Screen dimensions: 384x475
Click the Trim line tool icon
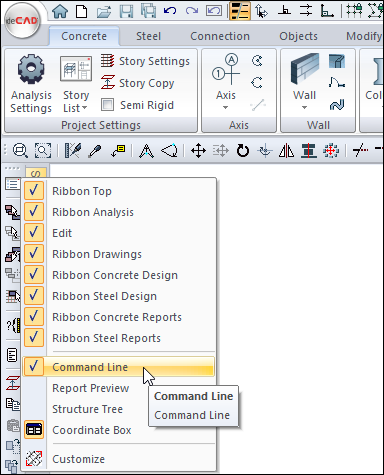point(360,151)
